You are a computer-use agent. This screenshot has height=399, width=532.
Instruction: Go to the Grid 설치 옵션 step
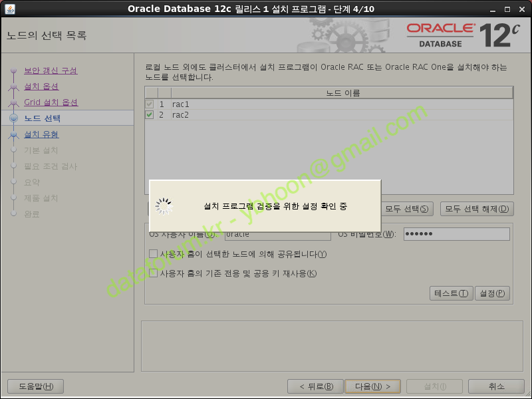coord(51,102)
